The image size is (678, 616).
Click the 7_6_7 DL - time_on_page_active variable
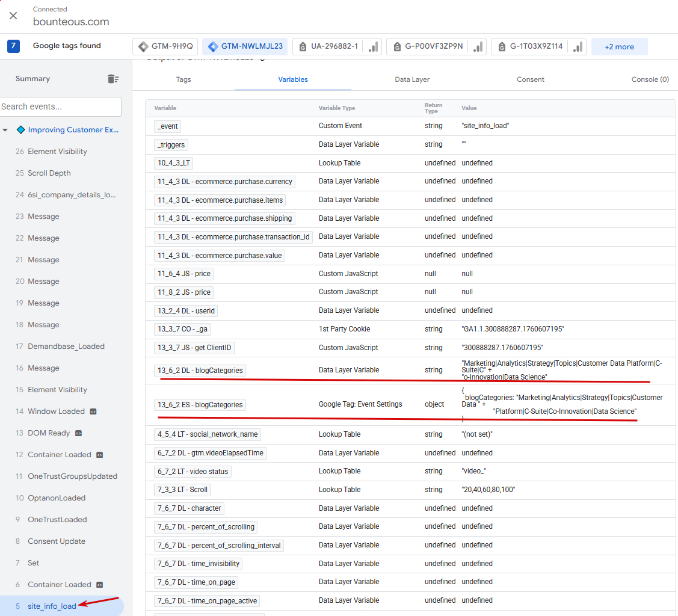click(x=207, y=601)
